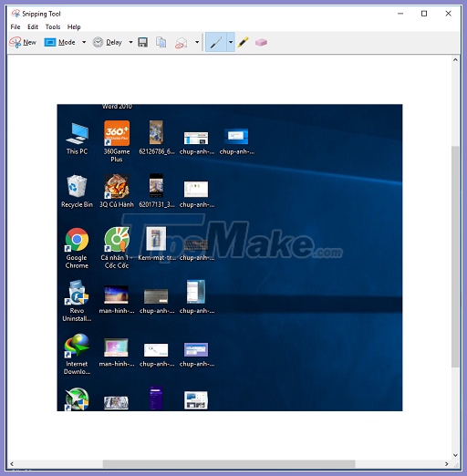Open the Mode button
Screen dimensions: 467x476
[60, 42]
